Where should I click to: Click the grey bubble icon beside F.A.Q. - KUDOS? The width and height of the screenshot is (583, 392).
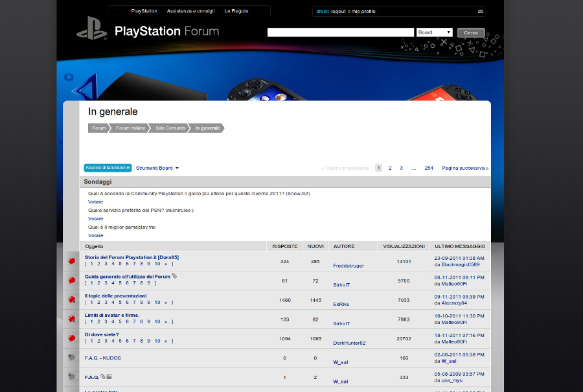coord(72,358)
